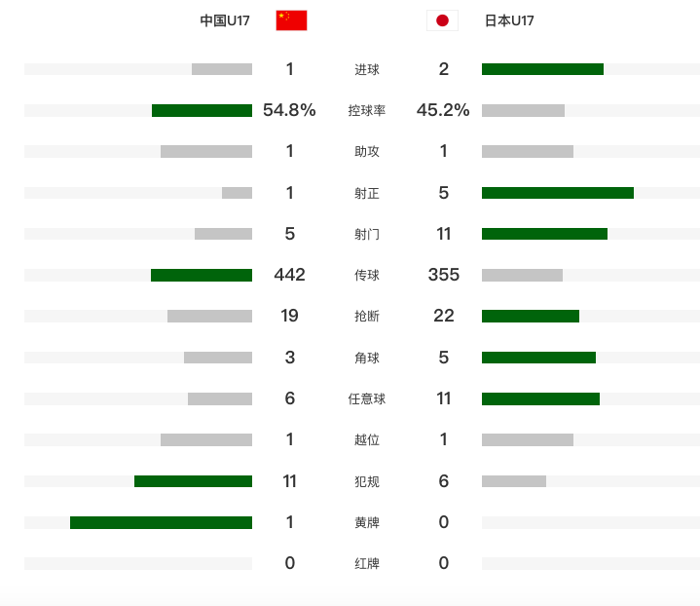Open the 中国U17 team name
The width and height of the screenshot is (700, 606).
pos(225,20)
